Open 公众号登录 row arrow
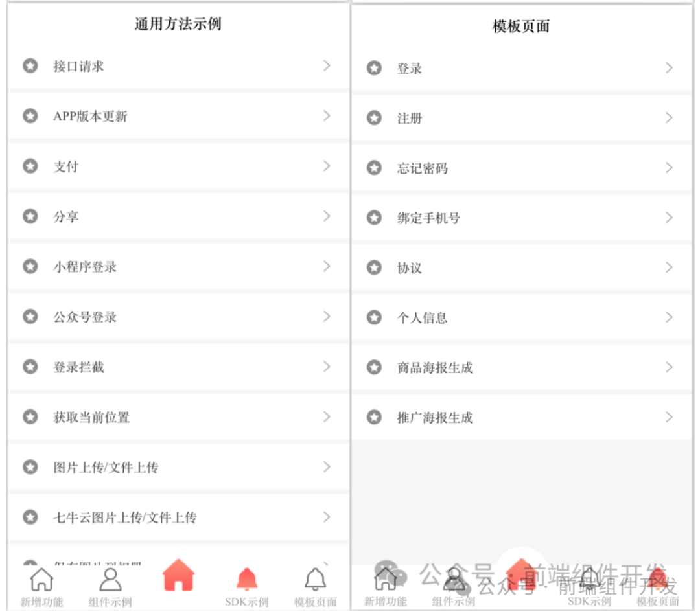Screen dimensions: 700x614 tap(327, 316)
